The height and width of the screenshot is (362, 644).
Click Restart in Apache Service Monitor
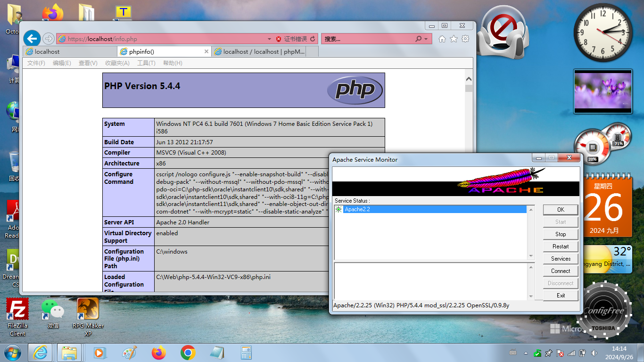561,247
